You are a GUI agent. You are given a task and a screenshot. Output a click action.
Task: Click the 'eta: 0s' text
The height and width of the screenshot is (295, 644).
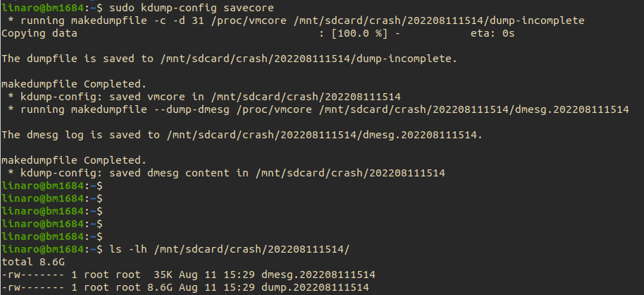point(493,33)
